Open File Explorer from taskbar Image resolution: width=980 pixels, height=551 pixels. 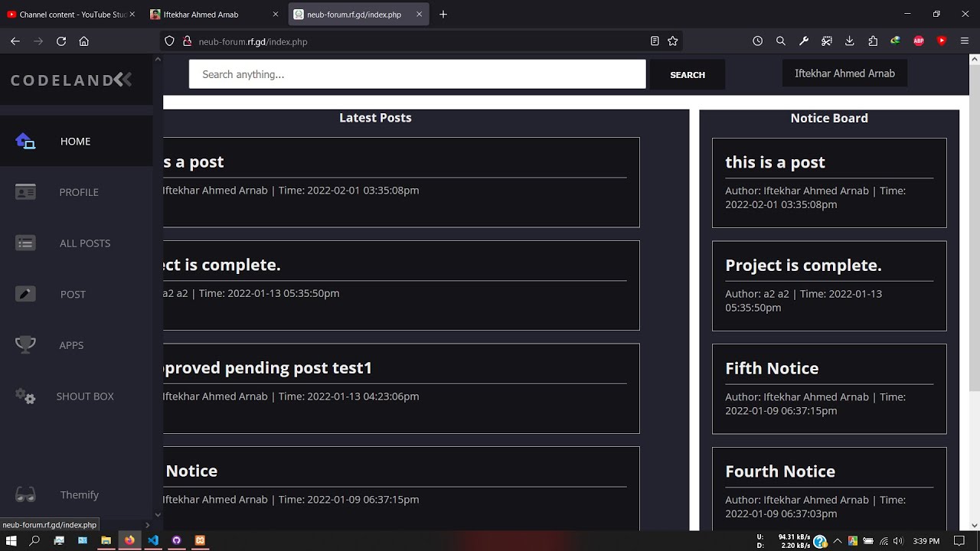click(x=106, y=540)
